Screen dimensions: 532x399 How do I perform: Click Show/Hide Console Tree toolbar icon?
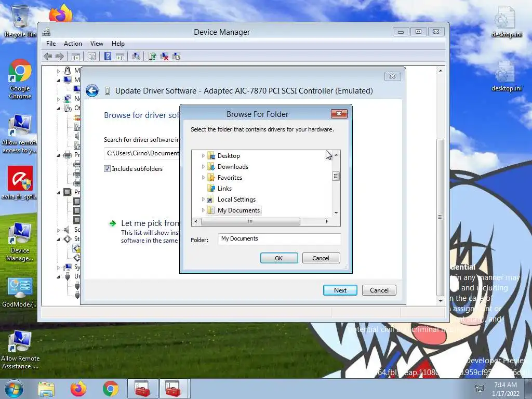(76, 56)
